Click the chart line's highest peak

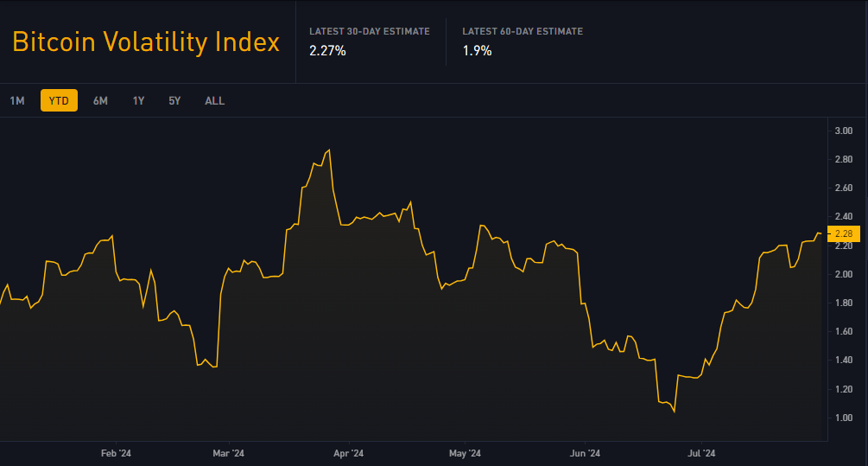[329, 150]
